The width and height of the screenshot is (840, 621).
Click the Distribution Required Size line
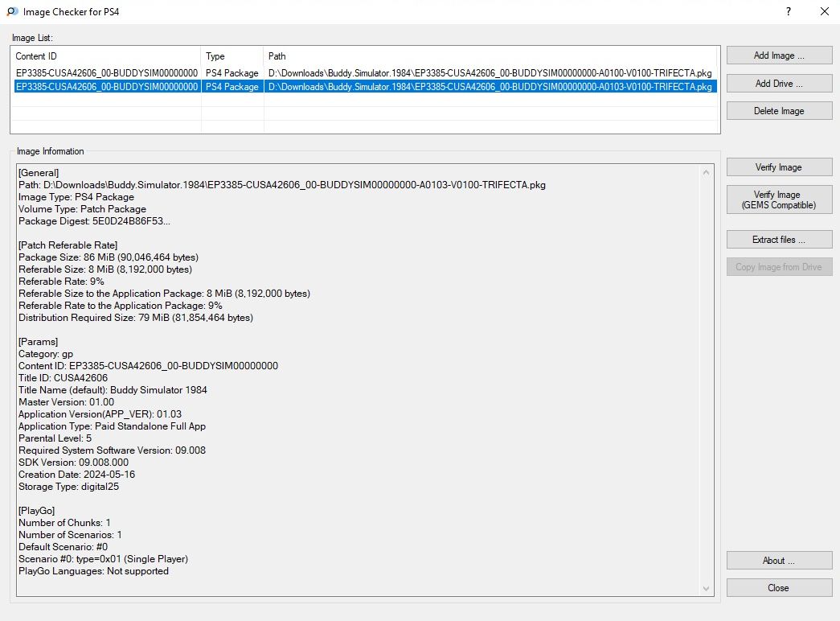[136, 318]
